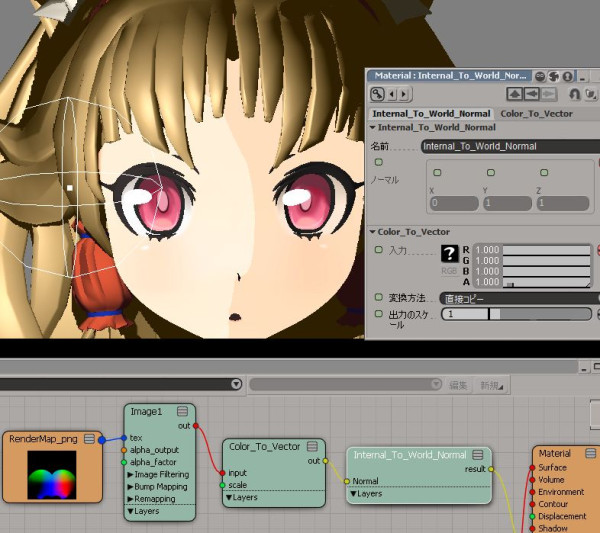This screenshot has height=533, width=600.
Task: Collapse the Internal_To_World_Normal section
Action: pos(373,128)
